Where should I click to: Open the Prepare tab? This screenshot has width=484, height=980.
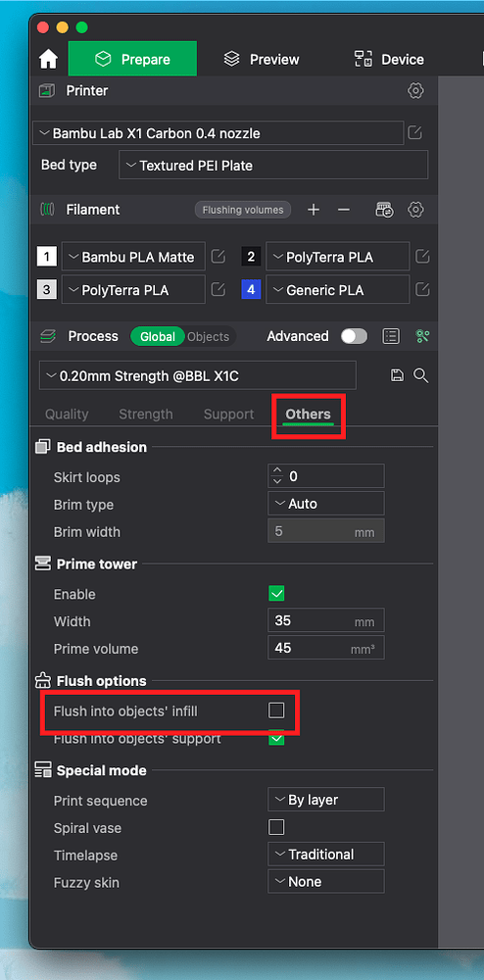pos(132,59)
